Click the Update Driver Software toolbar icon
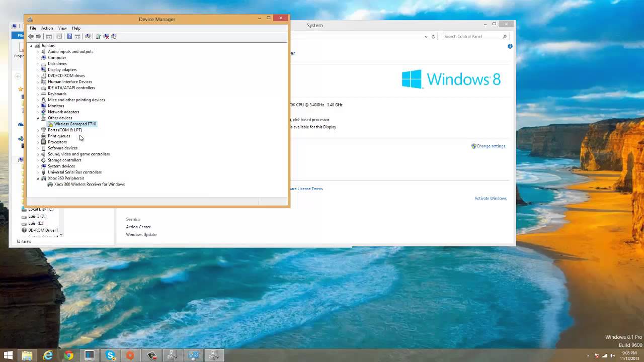644x362 pixels. pos(98,36)
